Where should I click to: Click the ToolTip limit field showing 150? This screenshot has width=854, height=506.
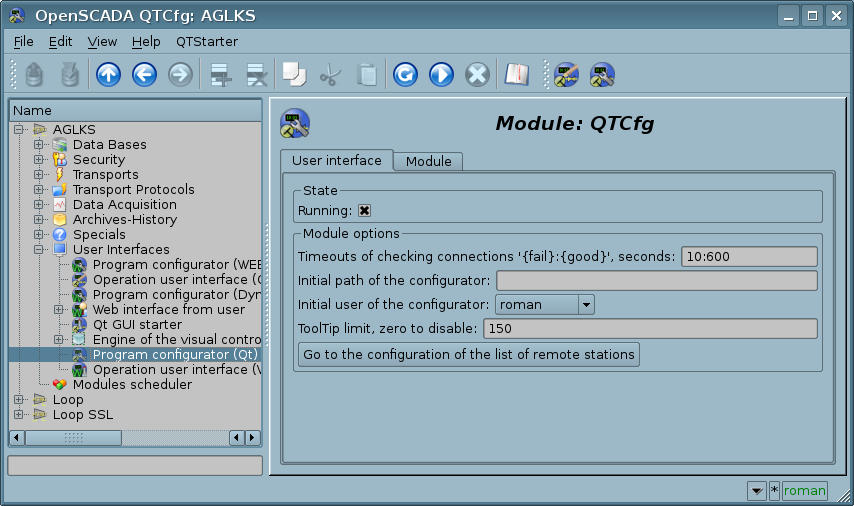(650, 328)
